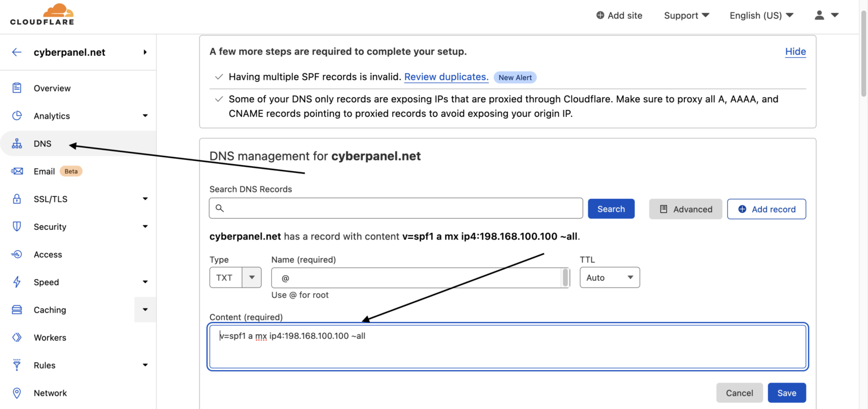This screenshot has width=868, height=409.
Task: Click the Caching drive icon
Action: 17,310
